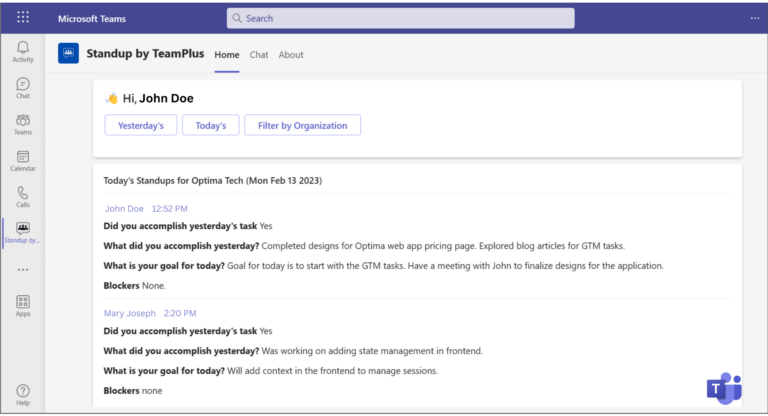Select the Standup by app in sidebar

pyautogui.click(x=23, y=233)
